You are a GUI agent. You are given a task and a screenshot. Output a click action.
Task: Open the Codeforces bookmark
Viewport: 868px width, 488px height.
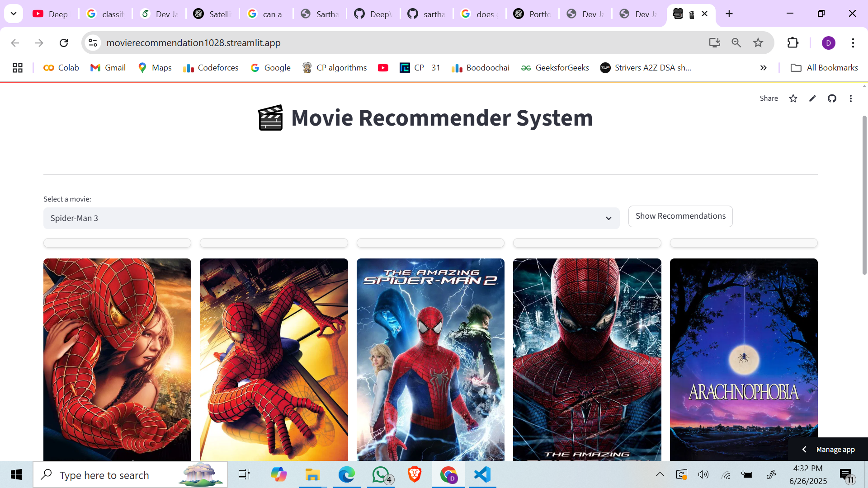[x=211, y=68]
